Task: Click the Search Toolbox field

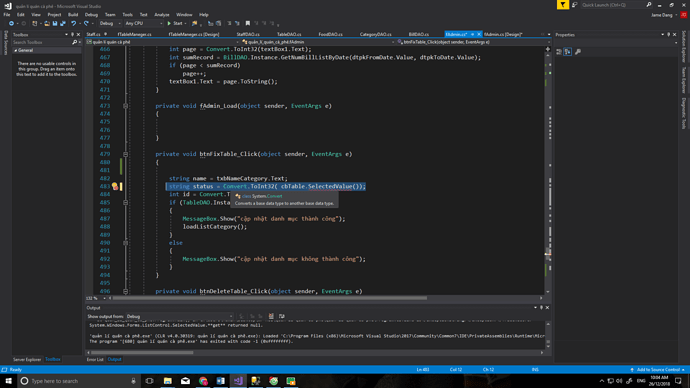Action: click(x=42, y=42)
